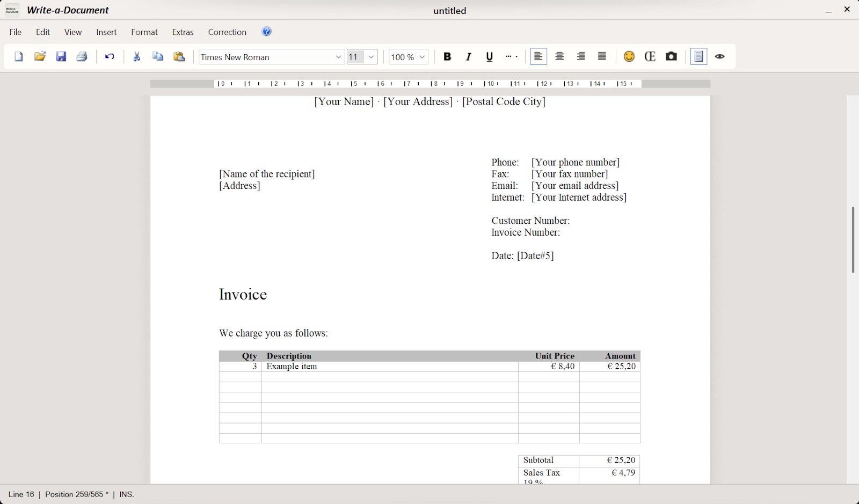Click the [Name of the recipient] placeholder
Image resolution: width=859 pixels, height=504 pixels.
click(267, 174)
